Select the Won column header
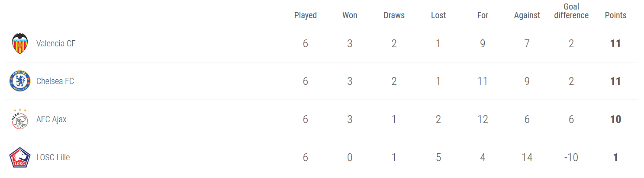This screenshot has width=644, height=178. (x=350, y=15)
